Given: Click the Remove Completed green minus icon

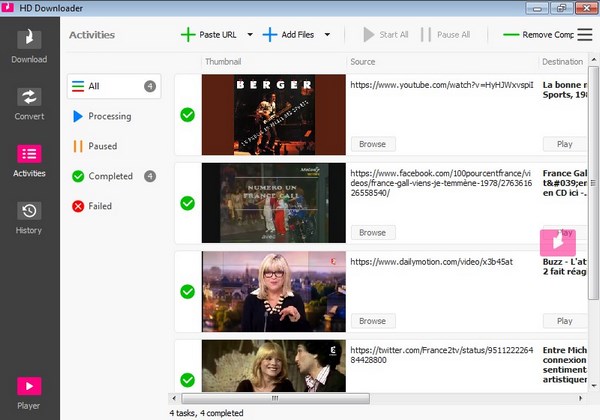Looking at the screenshot, I should (511, 34).
